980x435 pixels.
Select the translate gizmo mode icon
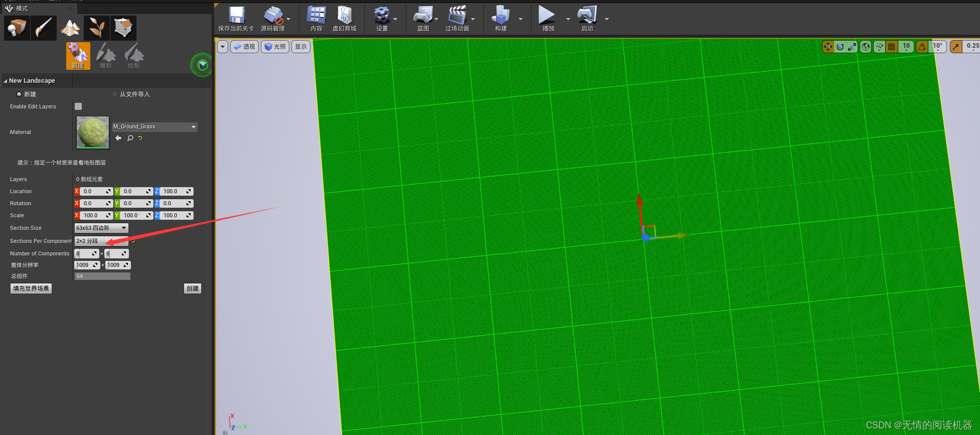coord(828,47)
